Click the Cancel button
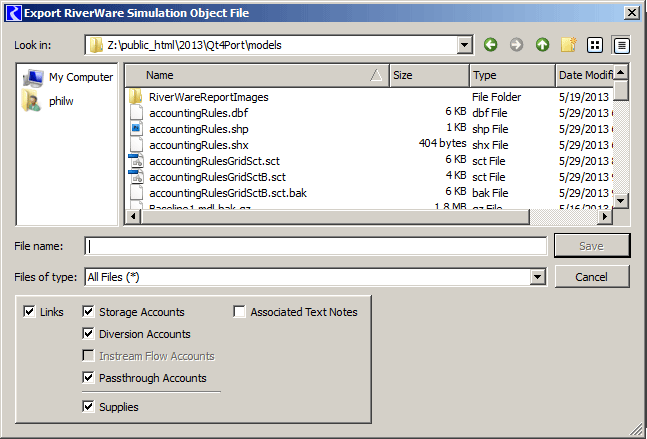 tap(592, 277)
